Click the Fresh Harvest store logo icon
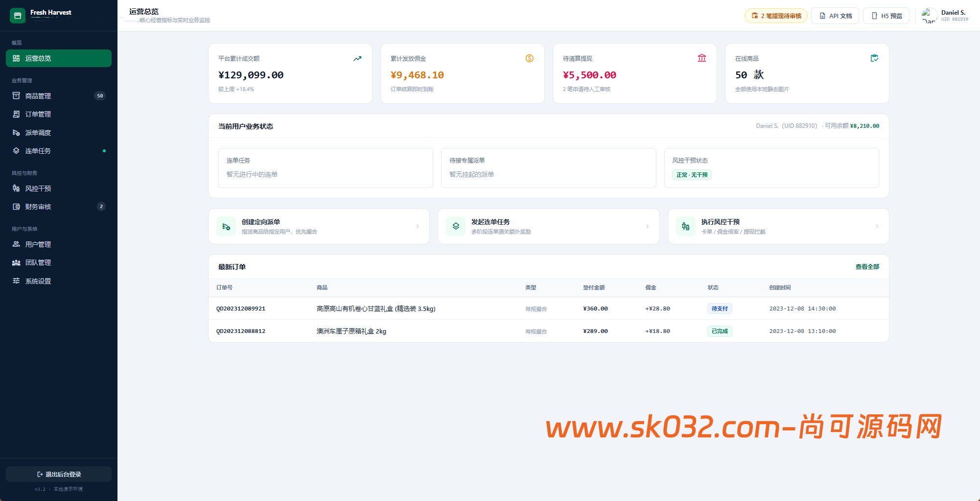The image size is (980, 501). [x=18, y=16]
